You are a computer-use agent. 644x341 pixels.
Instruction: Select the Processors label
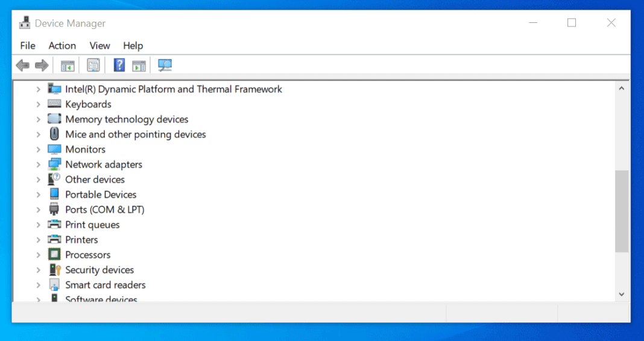pos(88,255)
